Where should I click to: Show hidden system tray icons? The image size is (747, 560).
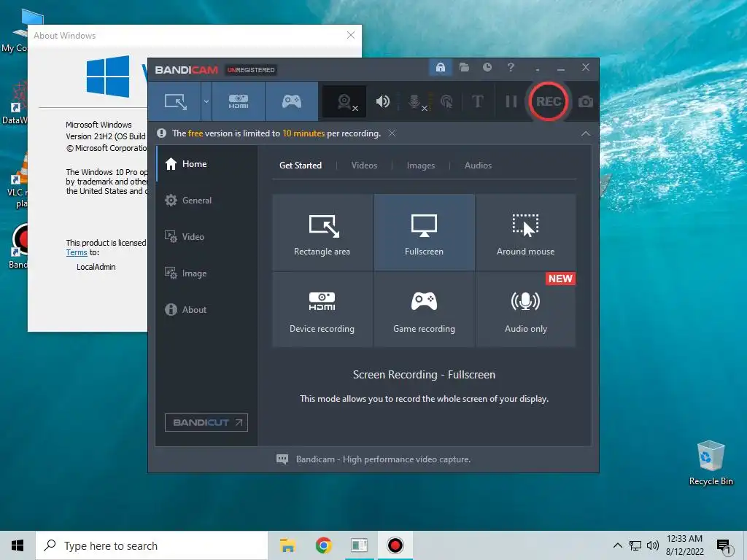tap(617, 545)
